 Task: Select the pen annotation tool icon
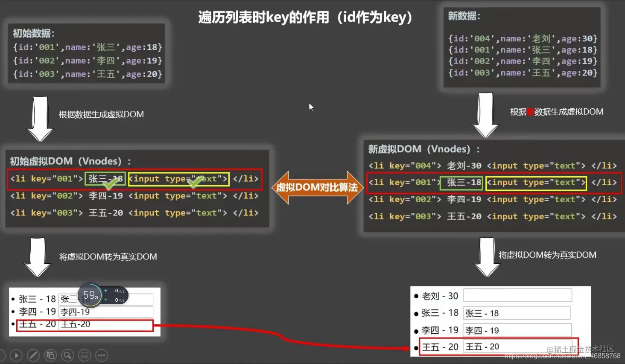[33, 355]
